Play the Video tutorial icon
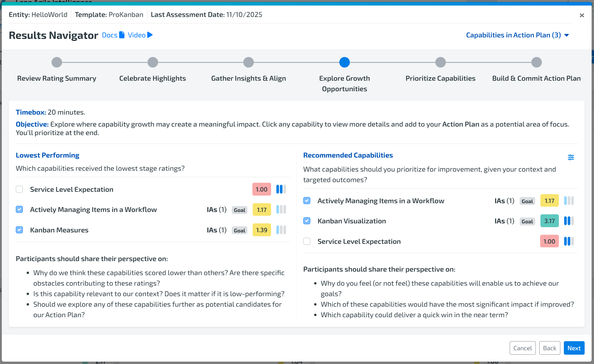 [x=150, y=35]
